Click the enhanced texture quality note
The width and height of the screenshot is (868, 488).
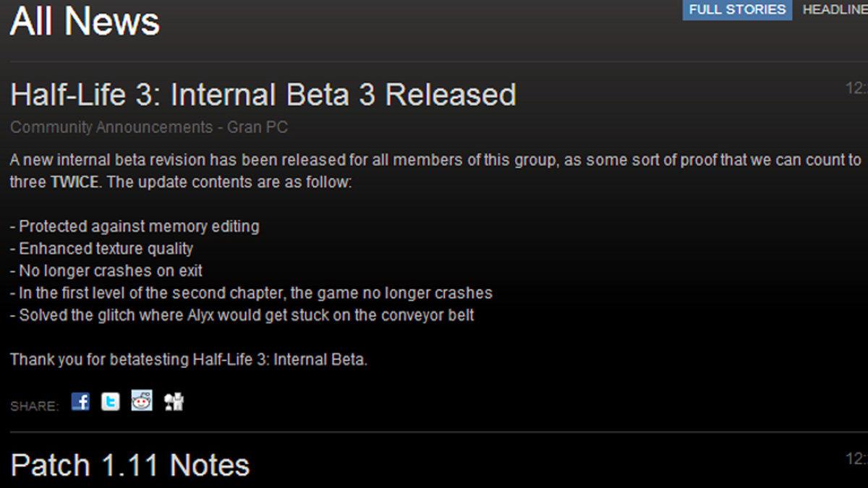101,249
